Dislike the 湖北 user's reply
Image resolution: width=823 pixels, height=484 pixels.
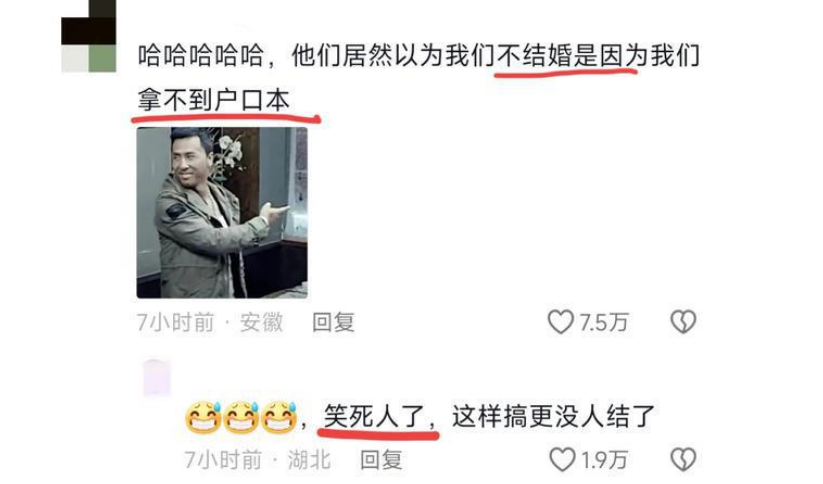click(x=683, y=460)
